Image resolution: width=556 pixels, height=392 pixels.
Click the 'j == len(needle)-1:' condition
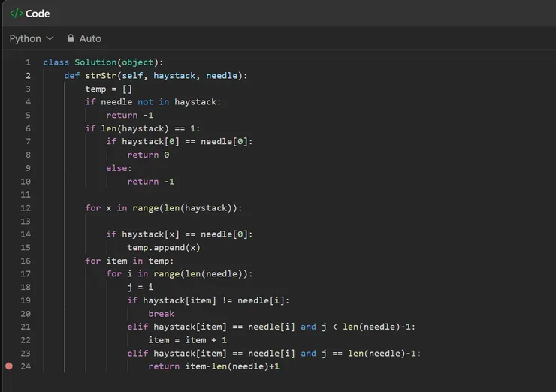pos(371,354)
